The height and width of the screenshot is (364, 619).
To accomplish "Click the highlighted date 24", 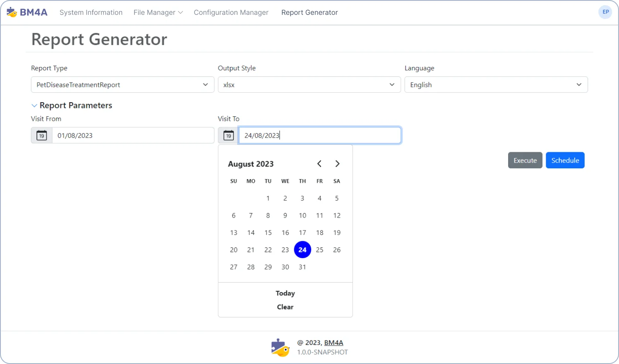I will 302,250.
